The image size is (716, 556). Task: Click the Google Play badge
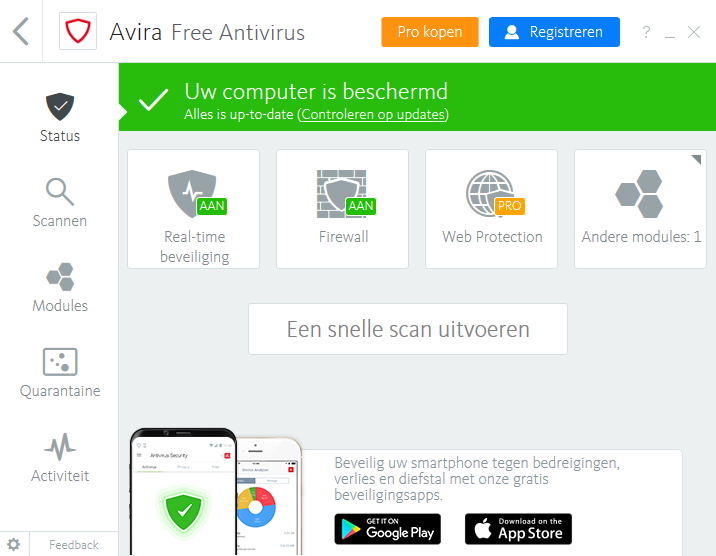tap(387, 529)
